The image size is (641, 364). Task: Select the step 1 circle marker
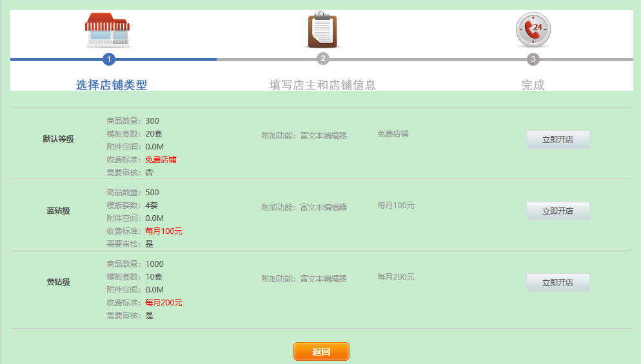(x=109, y=59)
